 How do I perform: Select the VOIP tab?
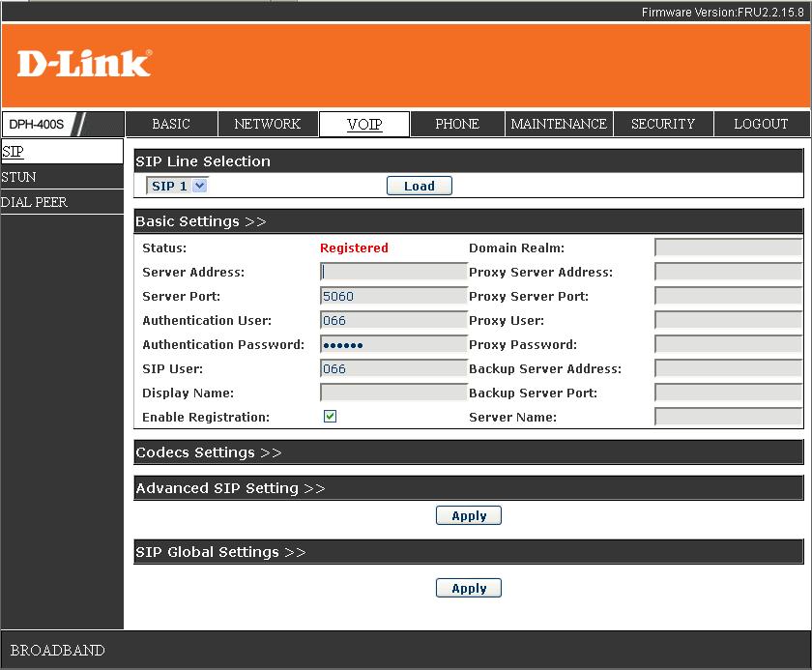coord(364,125)
